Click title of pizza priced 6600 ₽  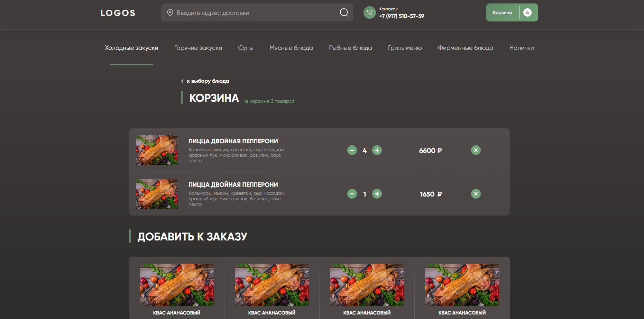point(233,141)
